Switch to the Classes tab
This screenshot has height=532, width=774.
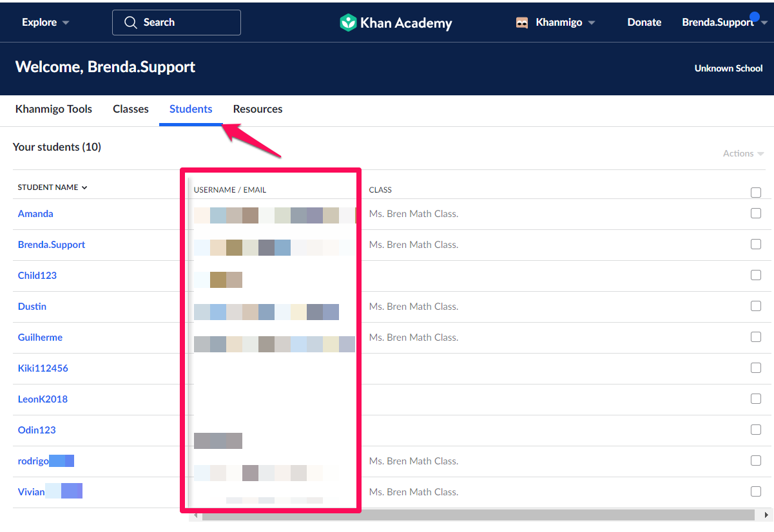point(131,109)
